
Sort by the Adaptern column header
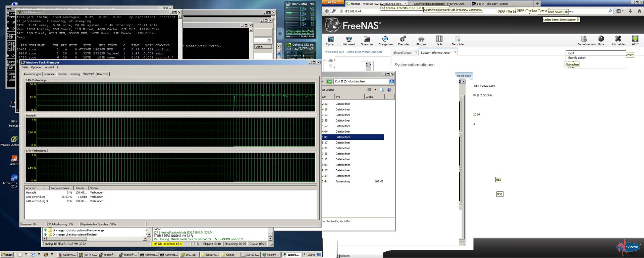(37, 188)
